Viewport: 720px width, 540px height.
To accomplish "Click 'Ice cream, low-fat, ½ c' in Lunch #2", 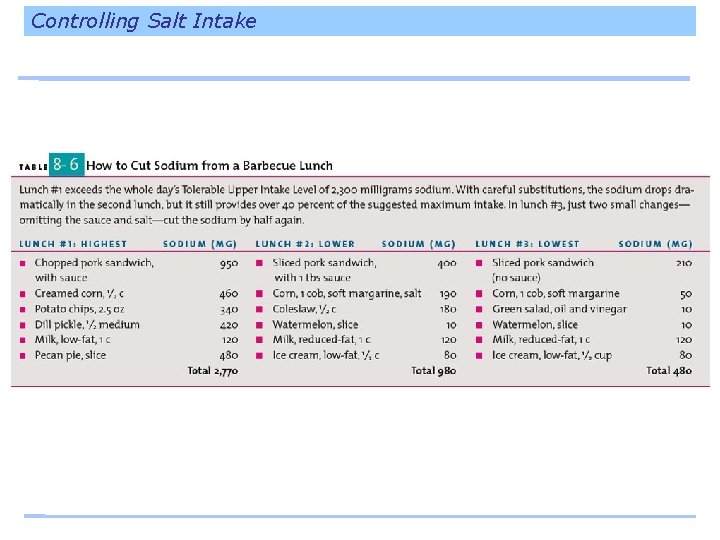I will coord(326,355).
